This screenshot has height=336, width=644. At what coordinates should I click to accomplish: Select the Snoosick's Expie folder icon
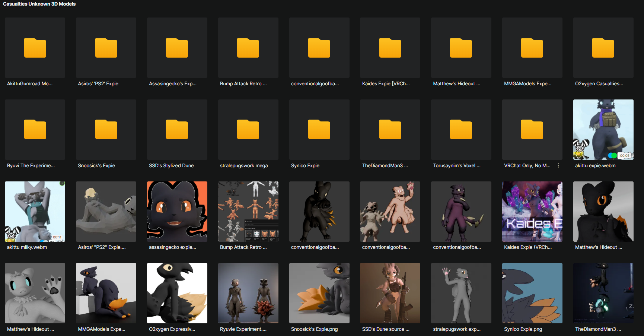pos(106,130)
